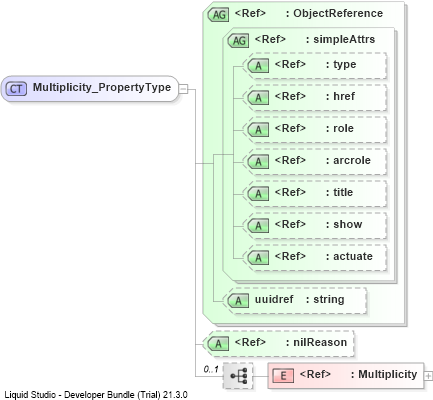Click the ': title' attribute name
This screenshot has height=400, width=433.
339,192
